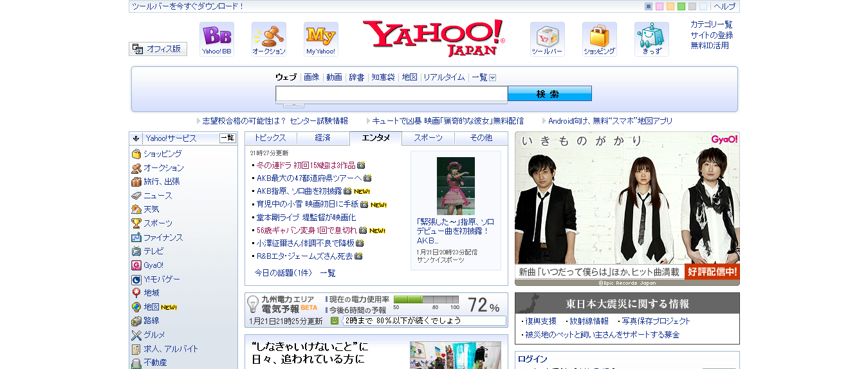Open the ヘルプ link
Image resolution: width=868 pixels, height=369 pixels.
click(725, 6)
